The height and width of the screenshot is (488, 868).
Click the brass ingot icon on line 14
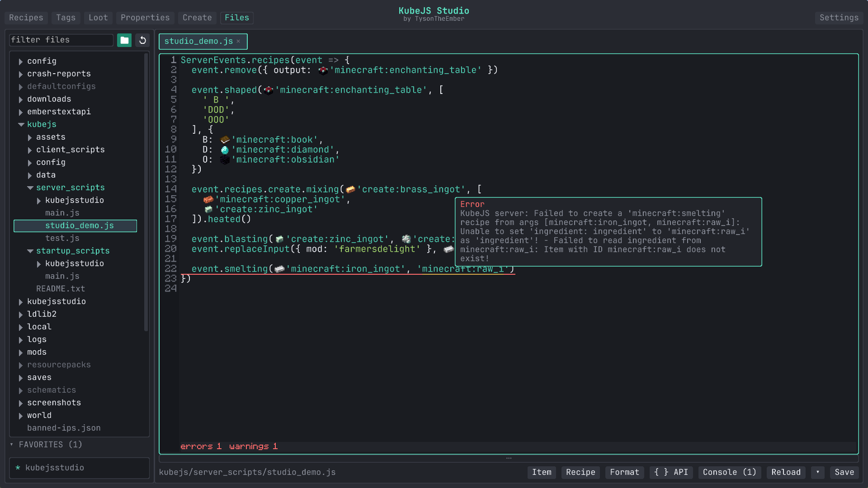point(350,189)
